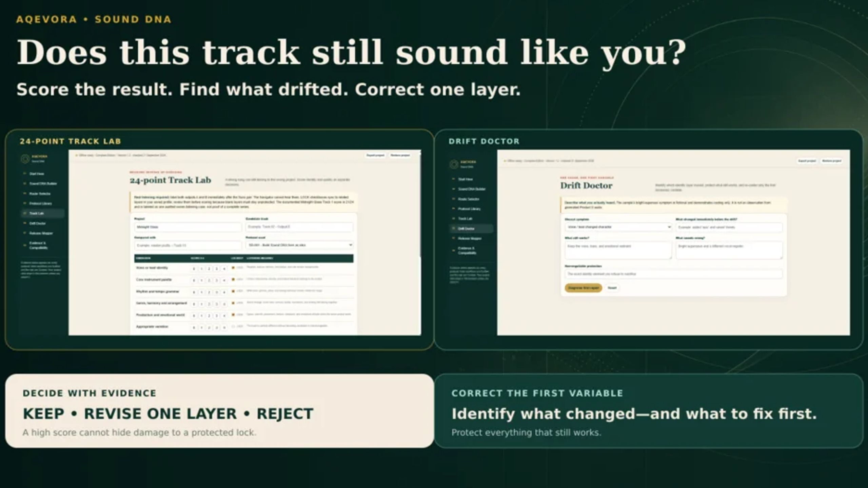Screen dimensions: 868x488
Task: Open the Protocol used dropdown in Track Lab
Action: pyautogui.click(x=299, y=245)
